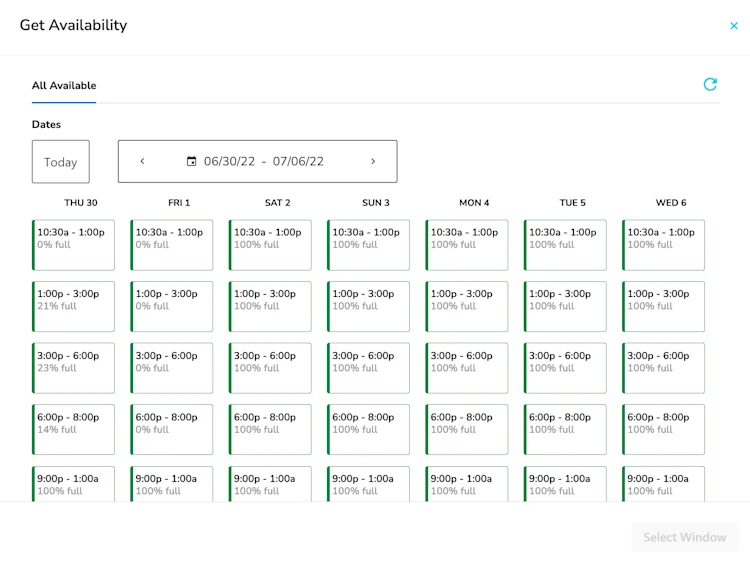Select WED 6 9:00p - 1:00a slot
750x563 pixels.
(663, 484)
